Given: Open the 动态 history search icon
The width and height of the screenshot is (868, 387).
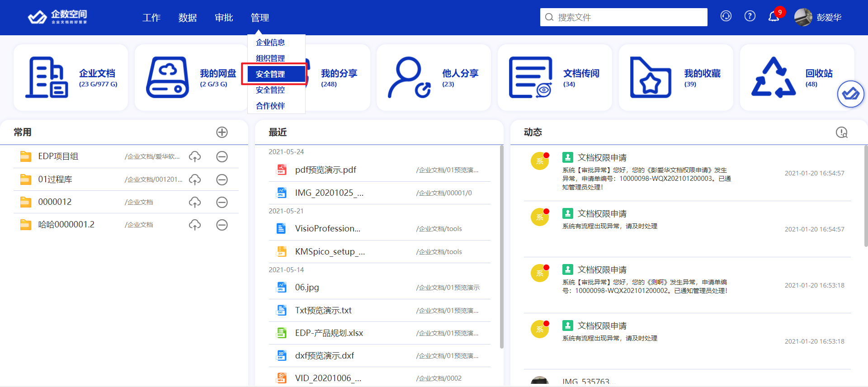Looking at the screenshot, I should [x=841, y=132].
